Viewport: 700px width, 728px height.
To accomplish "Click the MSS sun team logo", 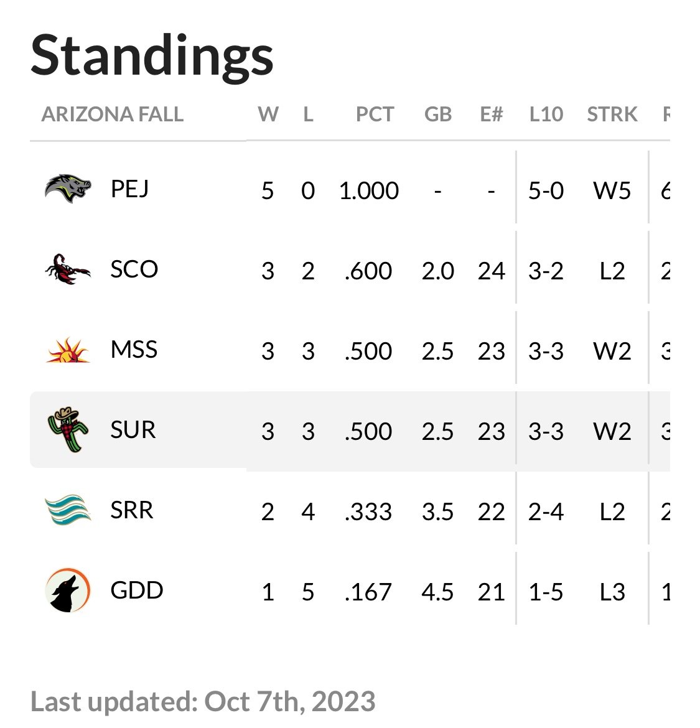I will click(68, 350).
